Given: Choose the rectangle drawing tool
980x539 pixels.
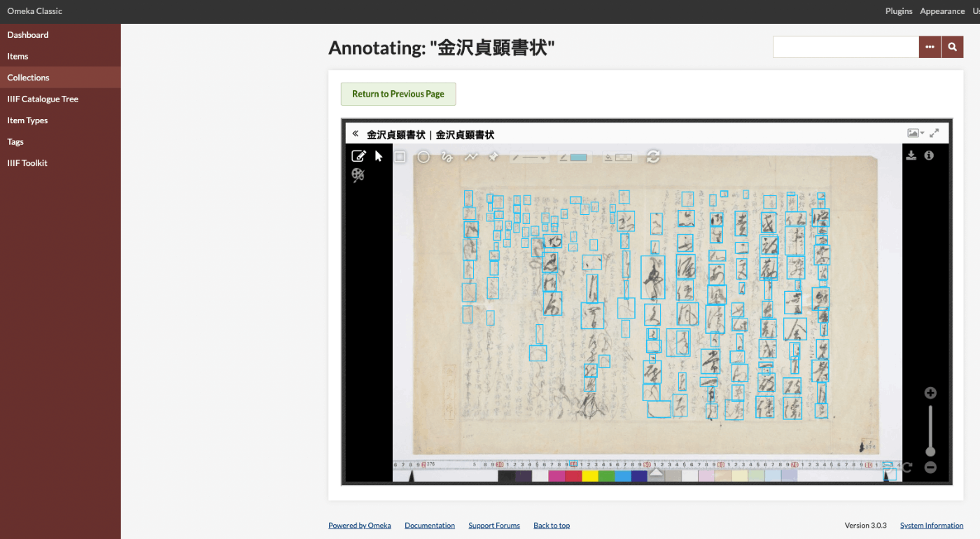Looking at the screenshot, I should (400, 157).
